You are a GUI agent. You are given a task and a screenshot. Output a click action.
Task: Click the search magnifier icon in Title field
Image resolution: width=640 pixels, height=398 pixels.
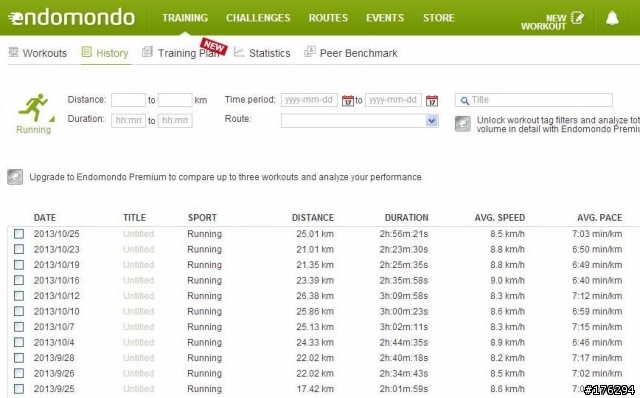click(464, 100)
